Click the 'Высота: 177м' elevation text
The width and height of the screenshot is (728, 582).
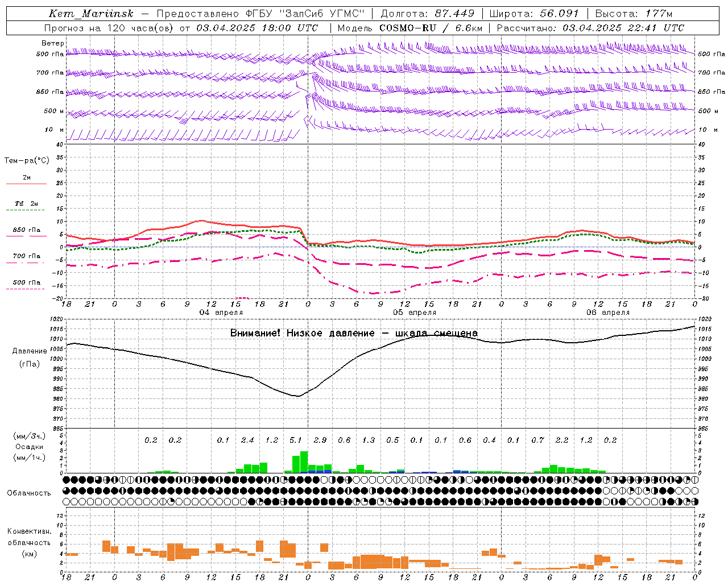[634, 14]
